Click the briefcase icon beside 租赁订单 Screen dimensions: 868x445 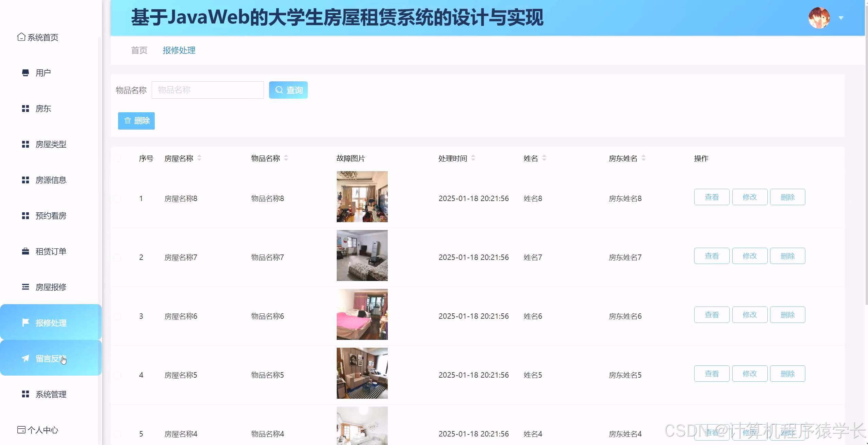(26, 251)
